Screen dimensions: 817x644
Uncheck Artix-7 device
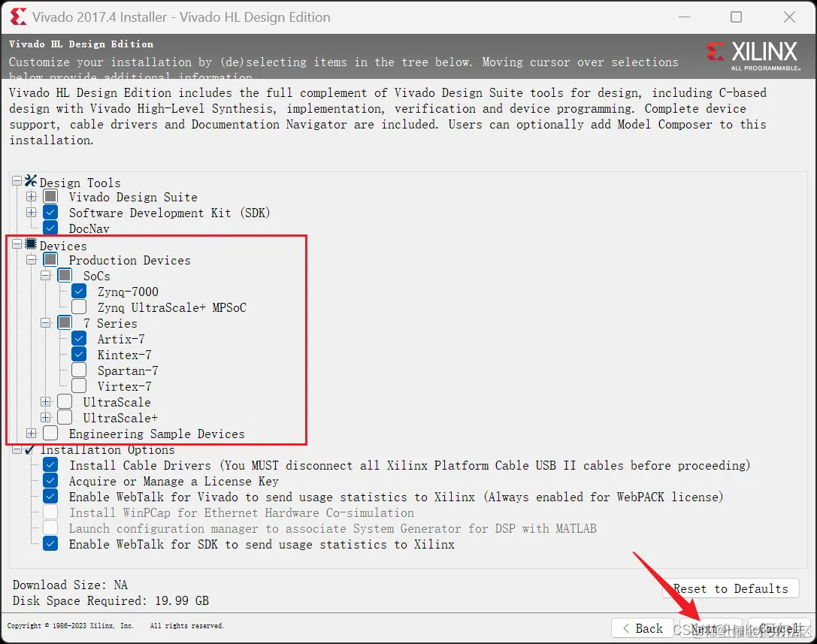pyautogui.click(x=79, y=338)
